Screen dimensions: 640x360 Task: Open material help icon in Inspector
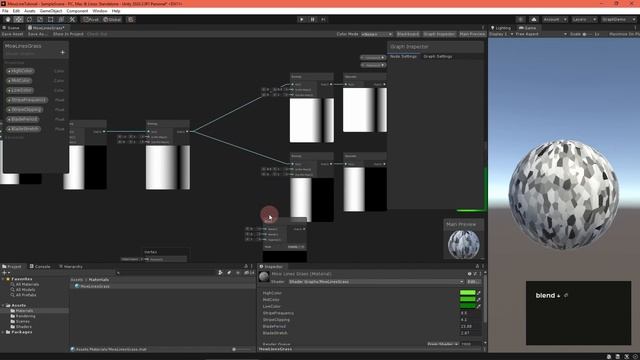click(x=469, y=274)
